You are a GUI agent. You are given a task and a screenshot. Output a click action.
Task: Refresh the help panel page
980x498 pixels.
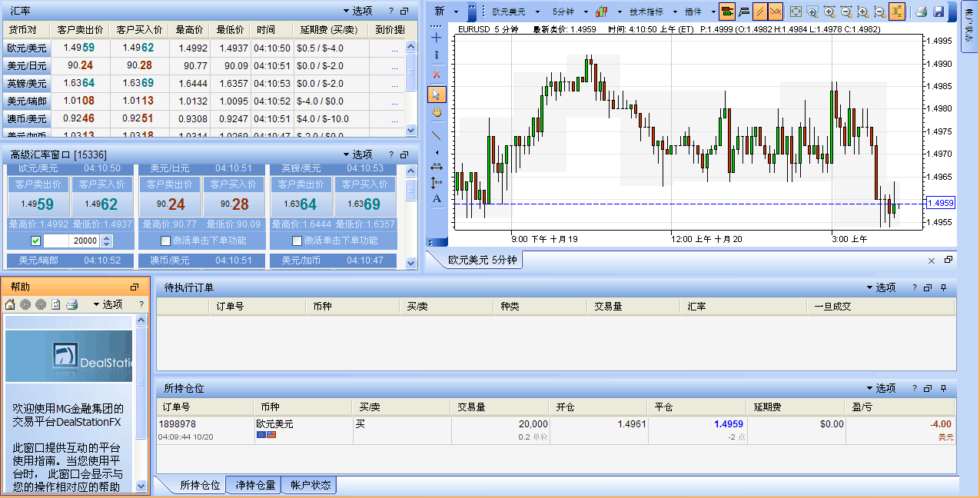56,304
